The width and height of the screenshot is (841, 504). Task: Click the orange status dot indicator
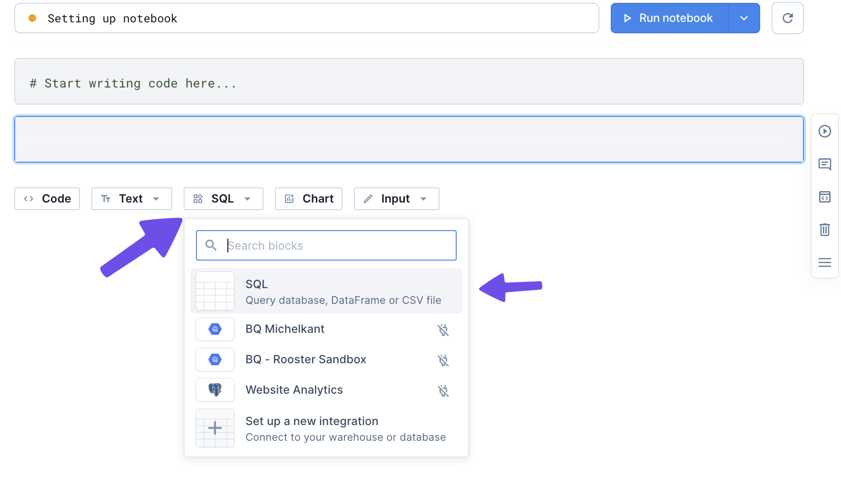[x=32, y=18]
